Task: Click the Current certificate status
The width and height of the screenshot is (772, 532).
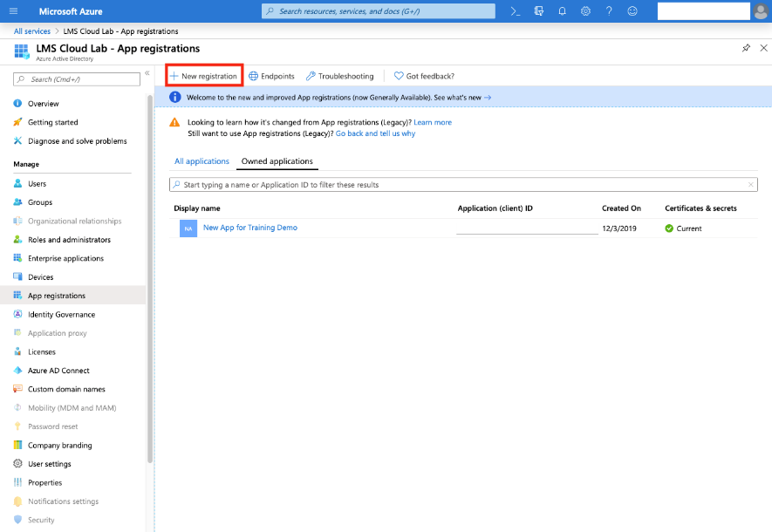Action: tap(683, 228)
